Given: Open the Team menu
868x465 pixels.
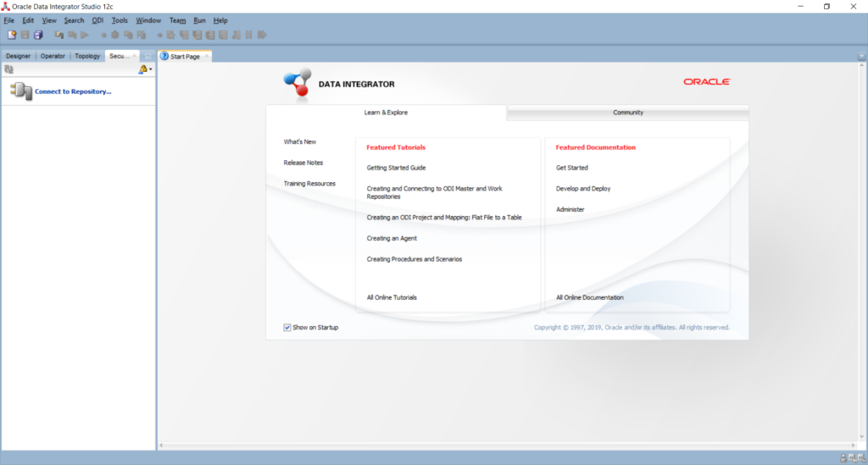Looking at the screenshot, I should 178,20.
